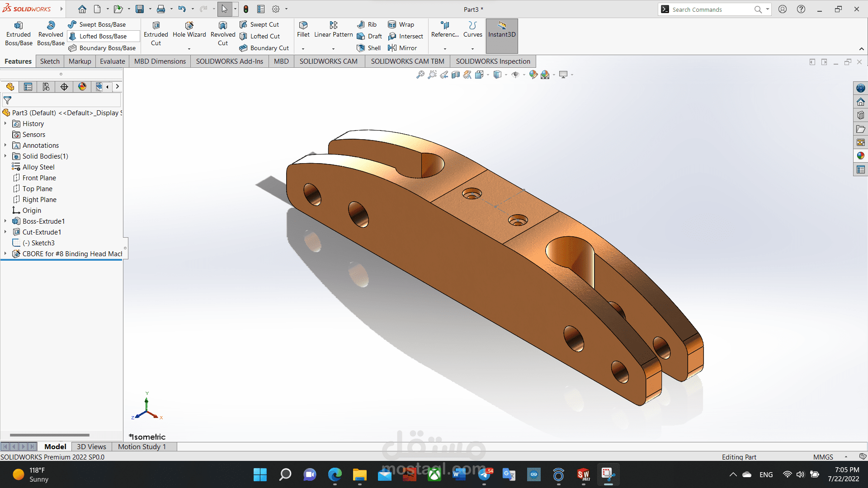Open the Motion Study 1 tab

pyautogui.click(x=142, y=446)
